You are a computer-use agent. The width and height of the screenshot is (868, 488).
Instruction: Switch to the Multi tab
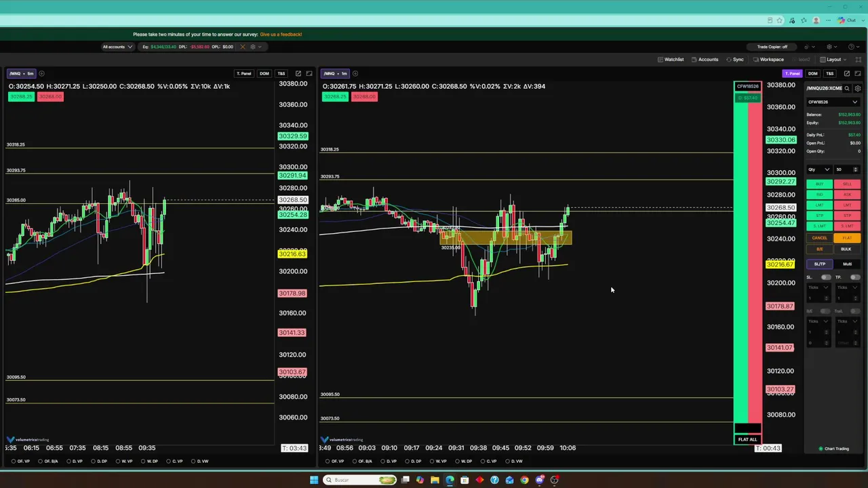click(x=847, y=264)
